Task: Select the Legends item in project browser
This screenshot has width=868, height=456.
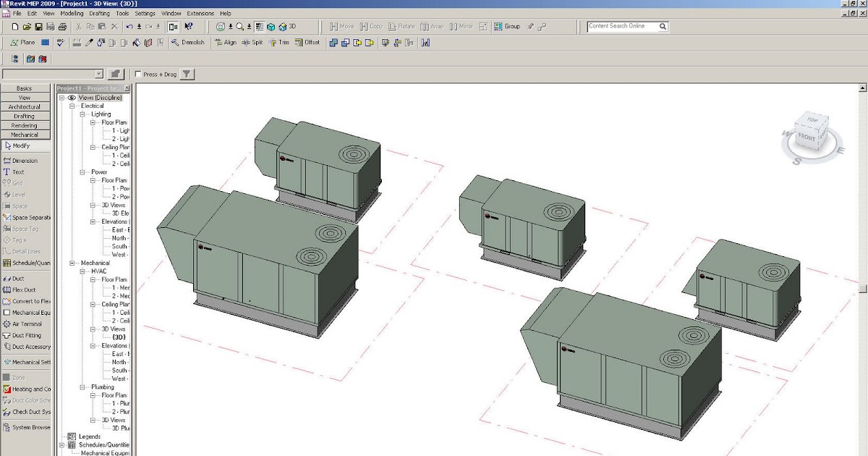Action: coord(89,436)
